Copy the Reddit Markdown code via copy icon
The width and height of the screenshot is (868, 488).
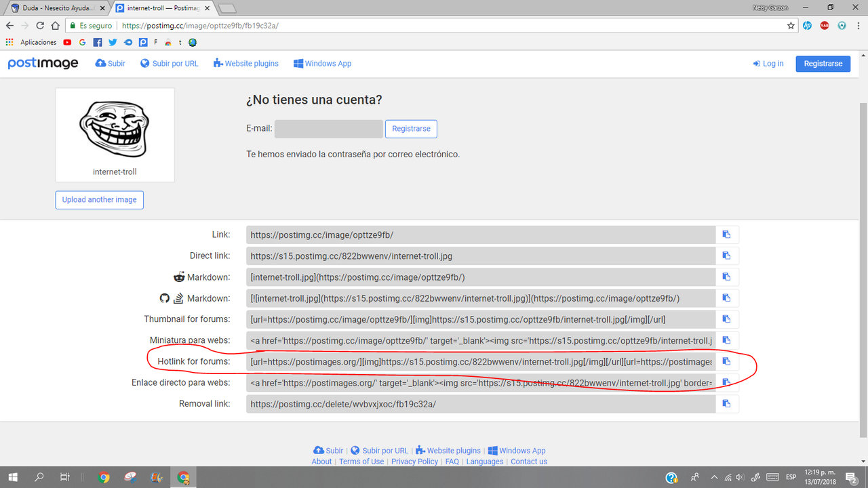point(727,277)
